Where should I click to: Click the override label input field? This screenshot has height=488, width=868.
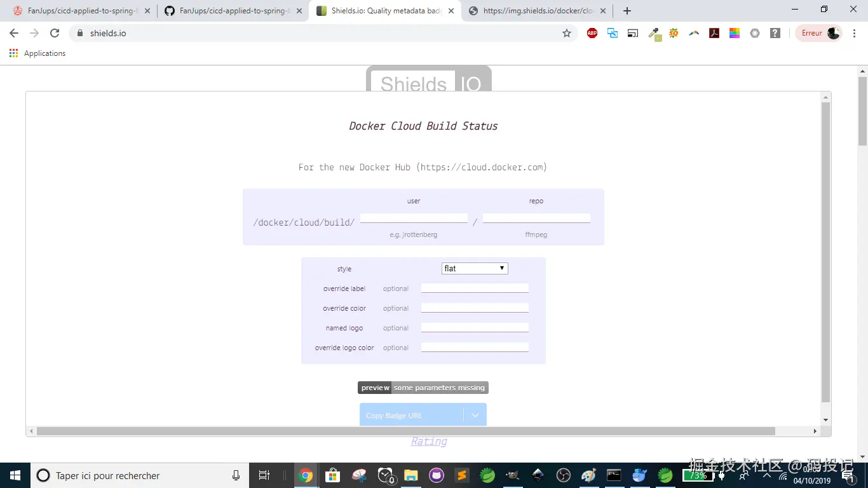pos(475,288)
